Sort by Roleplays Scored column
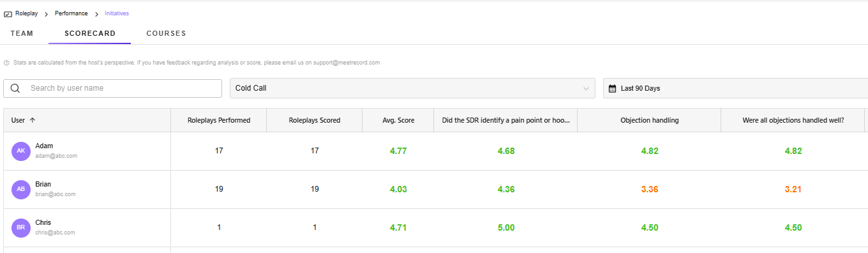868x253 pixels. click(x=315, y=120)
